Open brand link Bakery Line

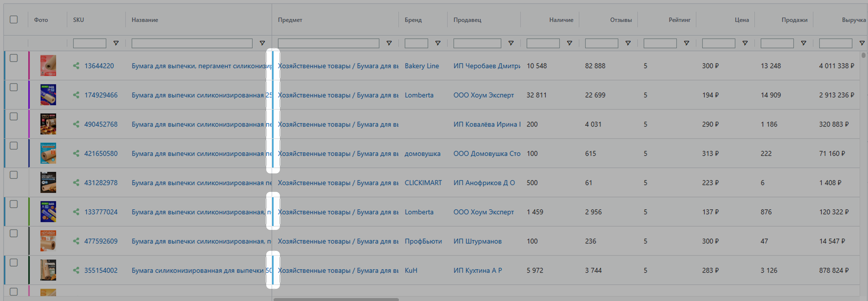(x=422, y=66)
